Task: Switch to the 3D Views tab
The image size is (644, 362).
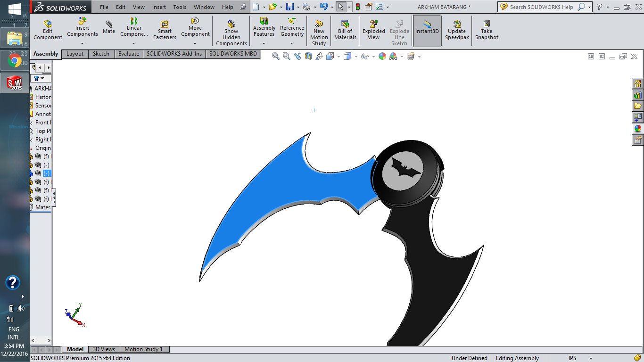Action: 104,349
